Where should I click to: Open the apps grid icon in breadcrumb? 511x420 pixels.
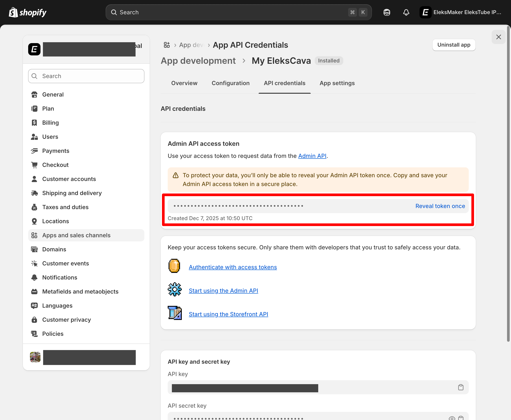167,45
